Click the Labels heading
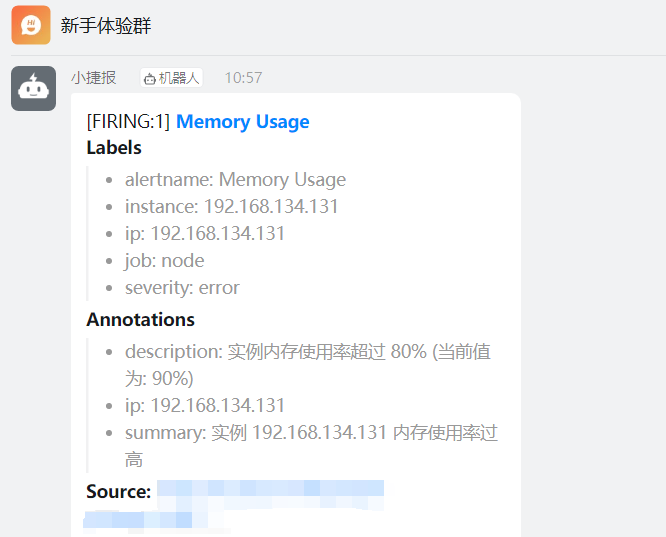666x537 pixels. click(114, 148)
